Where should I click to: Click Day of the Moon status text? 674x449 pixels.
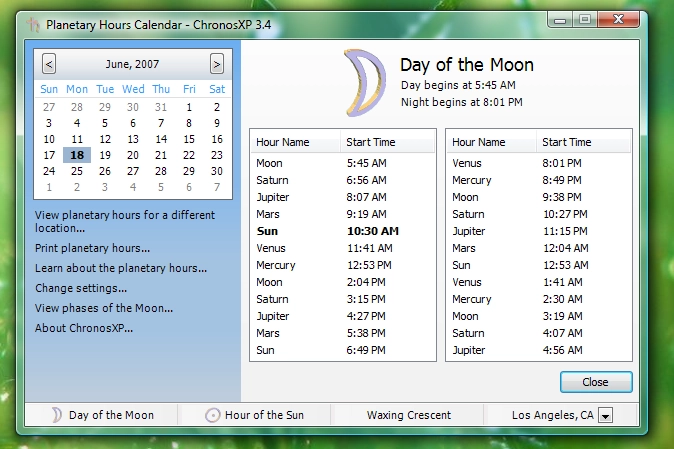click(x=111, y=415)
